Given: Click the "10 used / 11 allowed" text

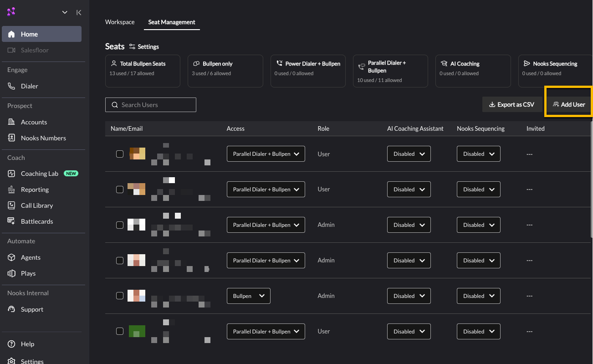Looking at the screenshot, I should point(379,80).
